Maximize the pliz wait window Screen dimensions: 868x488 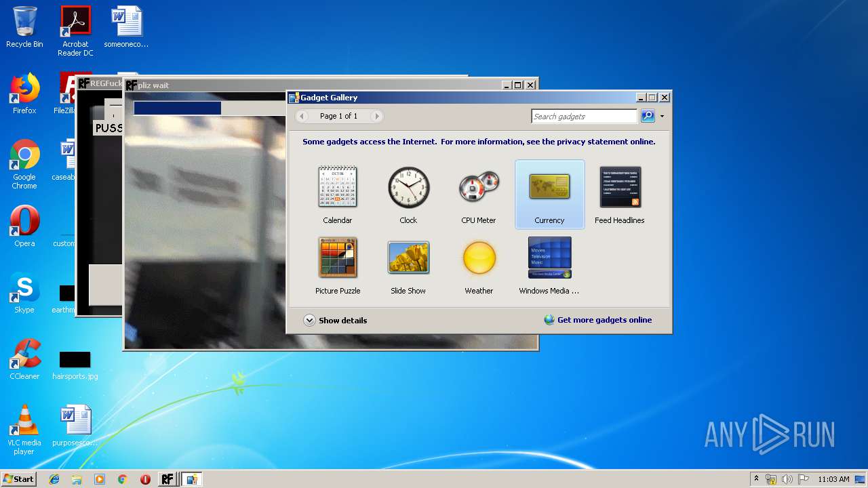coord(518,85)
